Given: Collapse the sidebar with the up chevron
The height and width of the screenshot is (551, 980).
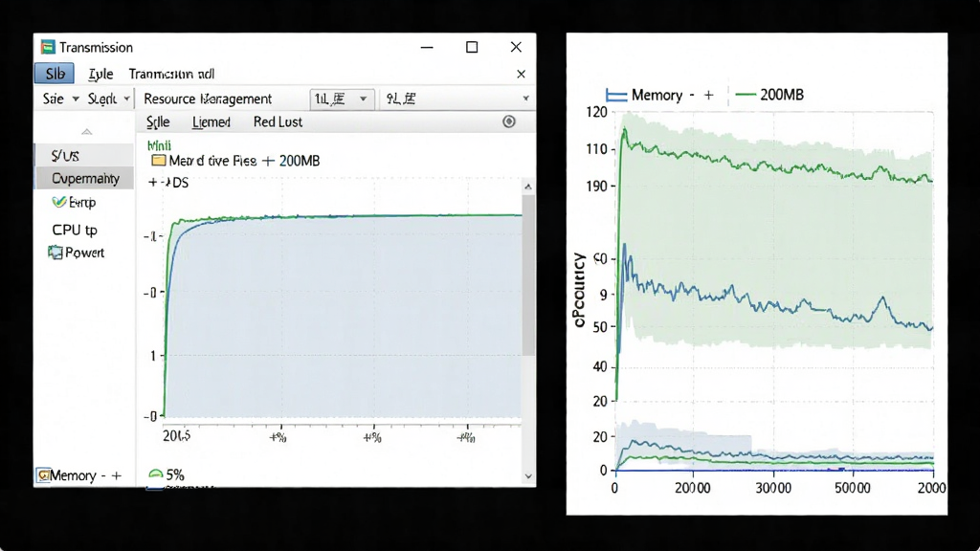Looking at the screenshot, I should (87, 132).
